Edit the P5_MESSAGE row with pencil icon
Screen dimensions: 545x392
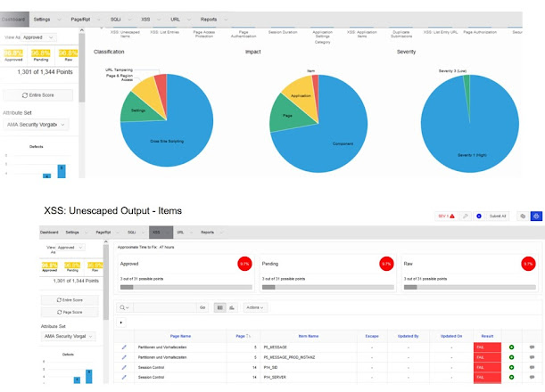124,347
